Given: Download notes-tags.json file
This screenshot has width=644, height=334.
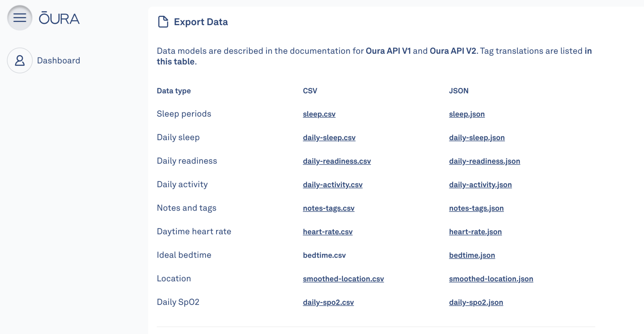Looking at the screenshot, I should point(476,208).
